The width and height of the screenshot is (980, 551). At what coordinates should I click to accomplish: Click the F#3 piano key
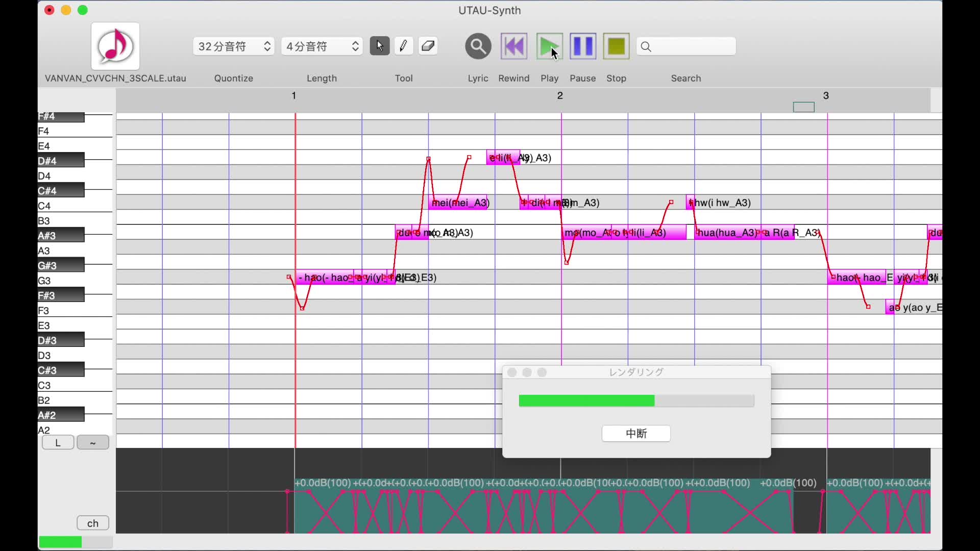click(61, 295)
